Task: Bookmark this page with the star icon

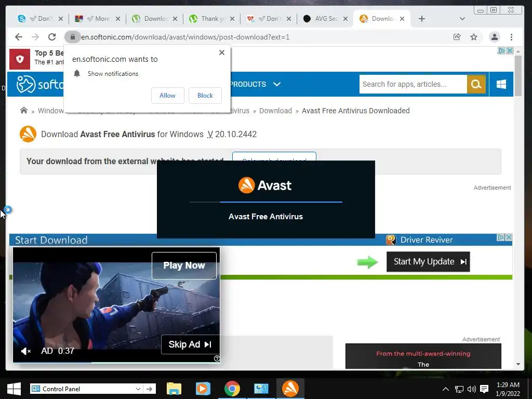Action: (474, 37)
